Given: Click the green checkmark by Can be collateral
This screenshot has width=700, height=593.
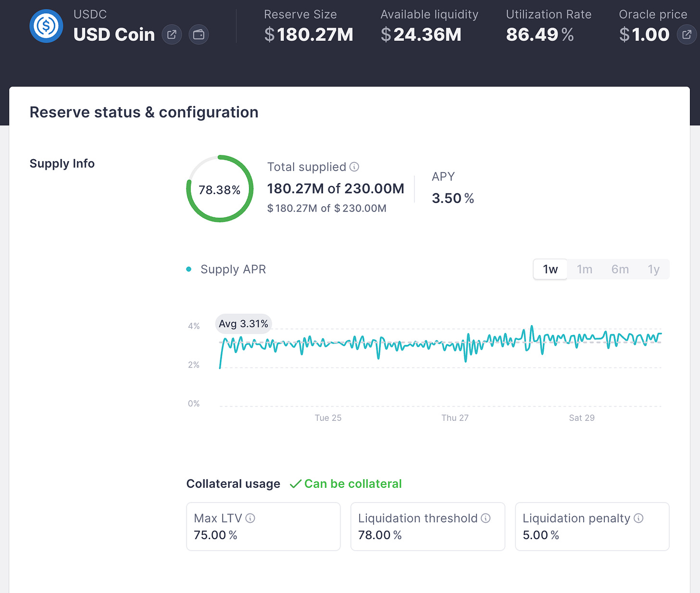Looking at the screenshot, I should [x=295, y=484].
